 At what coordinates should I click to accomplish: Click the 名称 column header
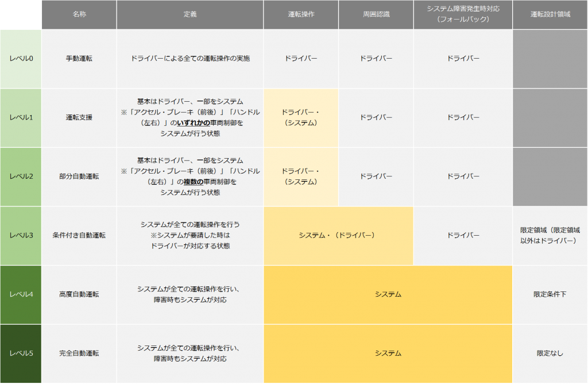[x=79, y=14]
